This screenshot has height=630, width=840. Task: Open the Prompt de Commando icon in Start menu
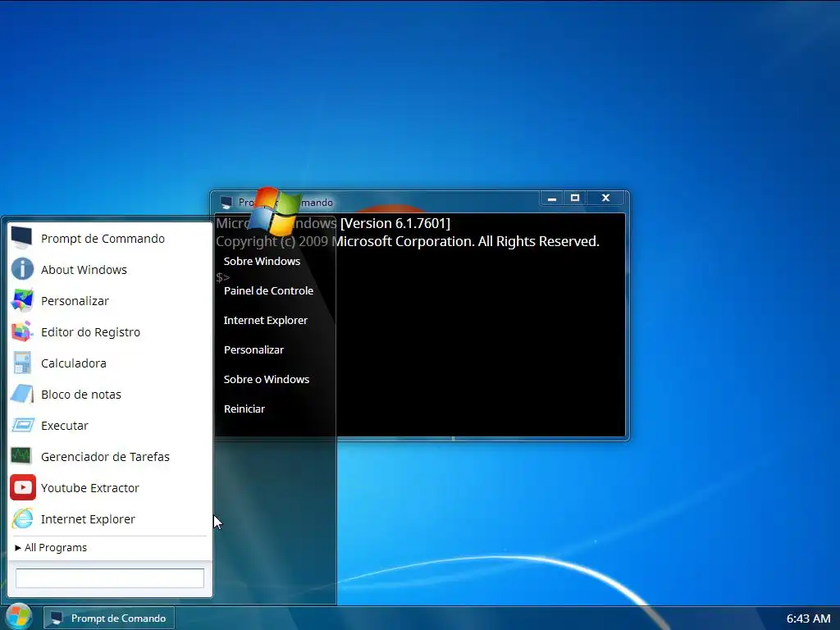22,238
